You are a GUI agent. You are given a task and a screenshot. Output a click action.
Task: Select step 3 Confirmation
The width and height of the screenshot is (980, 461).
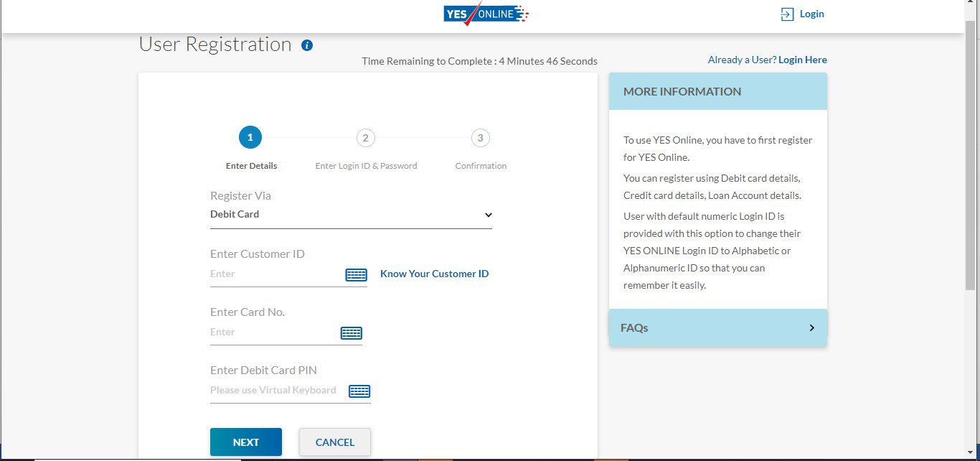tap(480, 137)
